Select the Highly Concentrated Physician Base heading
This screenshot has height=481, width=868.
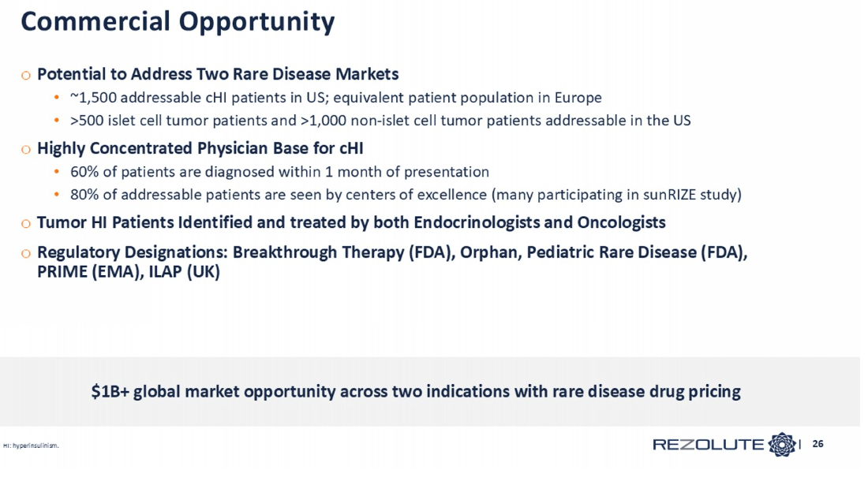[200, 149]
